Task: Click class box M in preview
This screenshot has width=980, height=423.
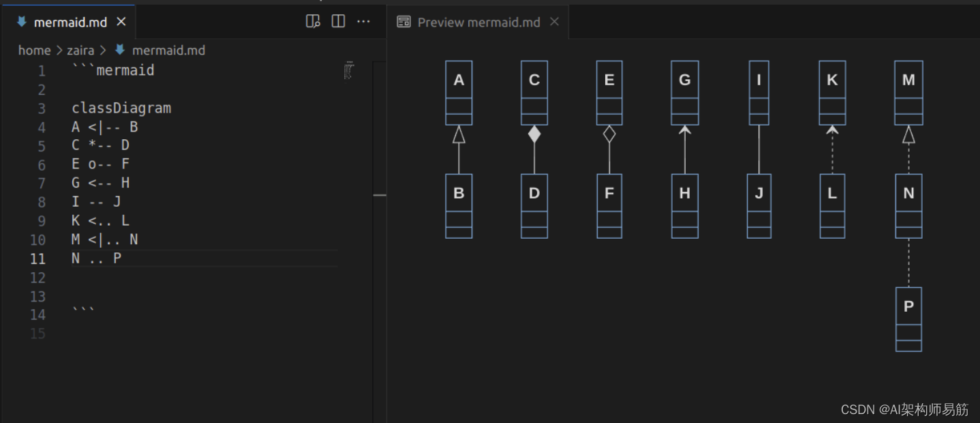Action: click(908, 93)
